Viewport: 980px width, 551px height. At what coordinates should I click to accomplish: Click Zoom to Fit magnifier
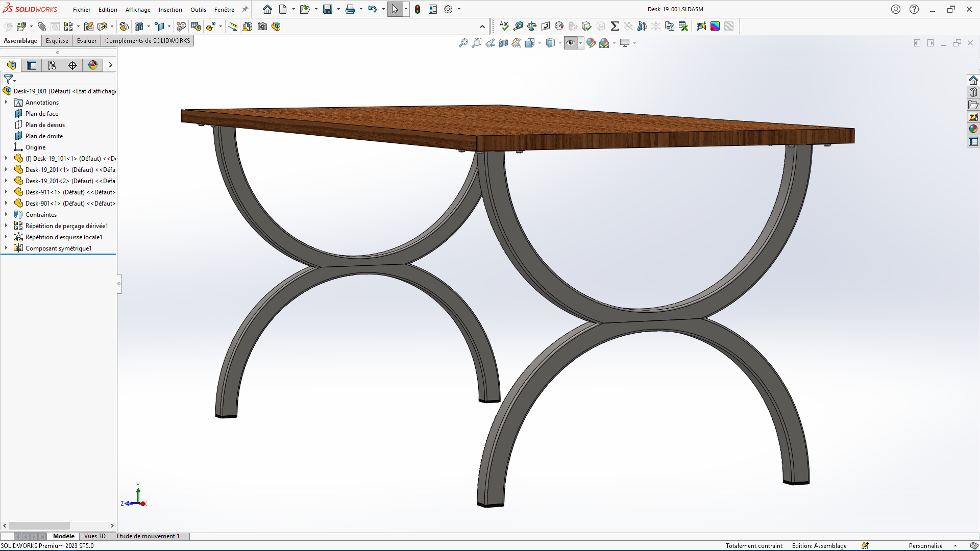463,43
